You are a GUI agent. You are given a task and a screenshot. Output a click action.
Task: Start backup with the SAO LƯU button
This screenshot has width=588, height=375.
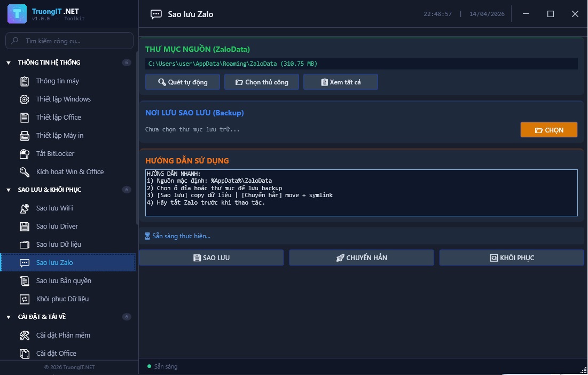[211, 258]
